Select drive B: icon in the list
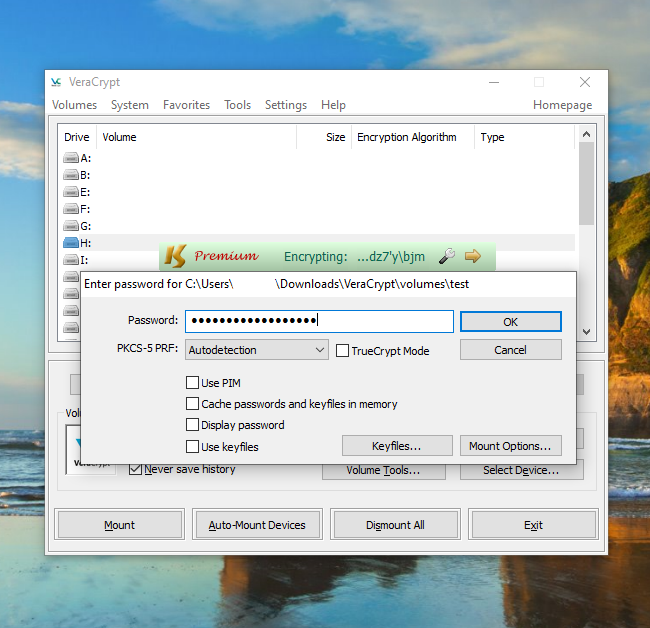The image size is (650, 628). [71, 175]
